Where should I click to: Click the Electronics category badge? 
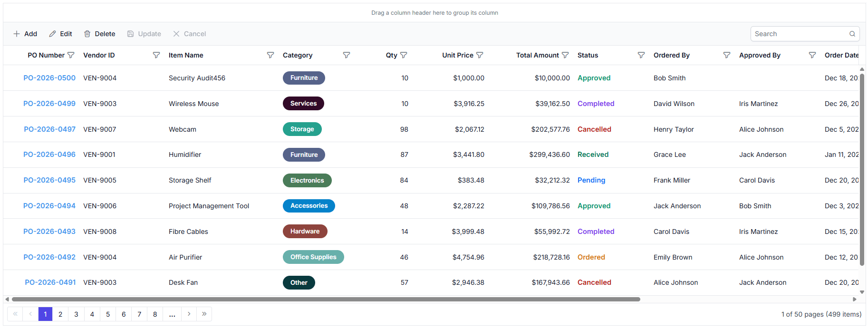pyautogui.click(x=307, y=180)
